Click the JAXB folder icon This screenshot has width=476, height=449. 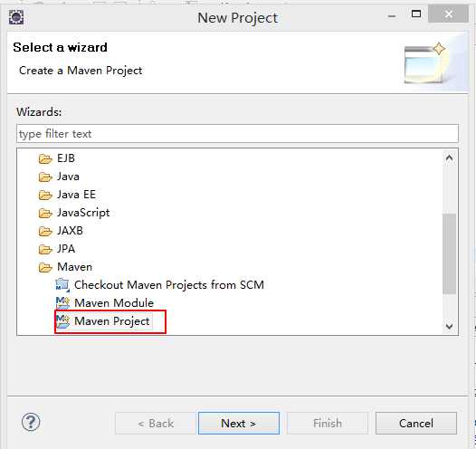tap(45, 232)
